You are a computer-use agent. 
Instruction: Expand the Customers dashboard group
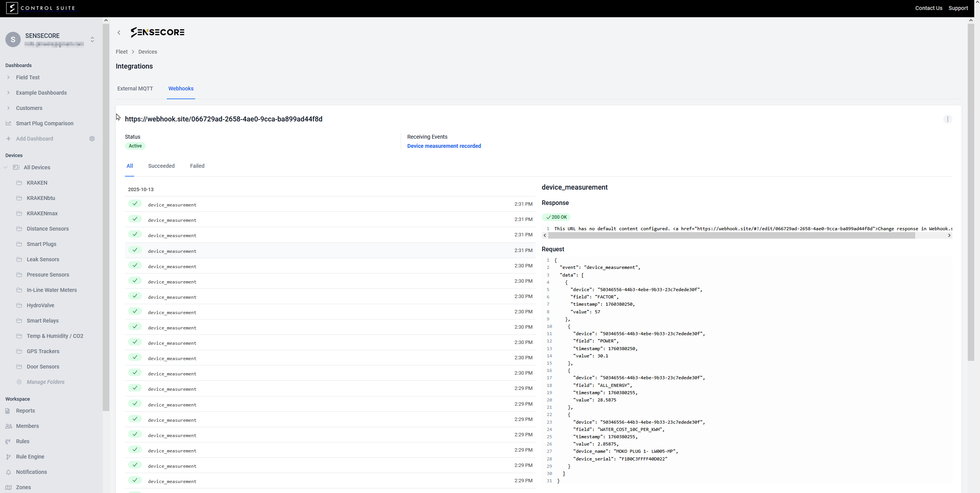tap(8, 108)
